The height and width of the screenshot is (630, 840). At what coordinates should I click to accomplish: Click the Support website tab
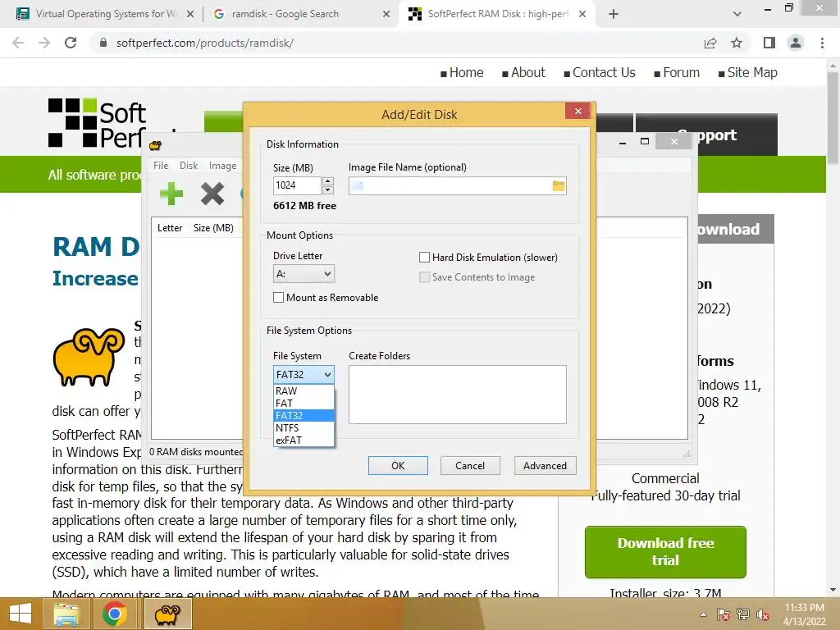(706, 135)
